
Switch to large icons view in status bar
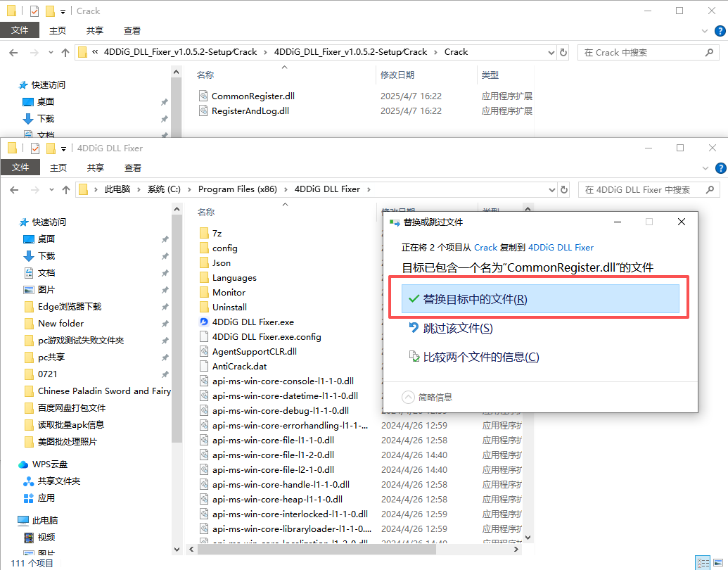(718, 563)
